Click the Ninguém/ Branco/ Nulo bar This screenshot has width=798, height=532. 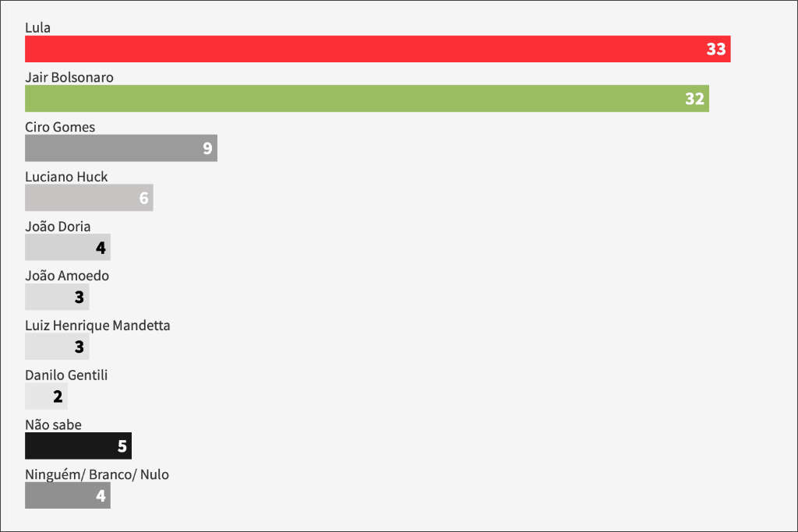coord(68,495)
